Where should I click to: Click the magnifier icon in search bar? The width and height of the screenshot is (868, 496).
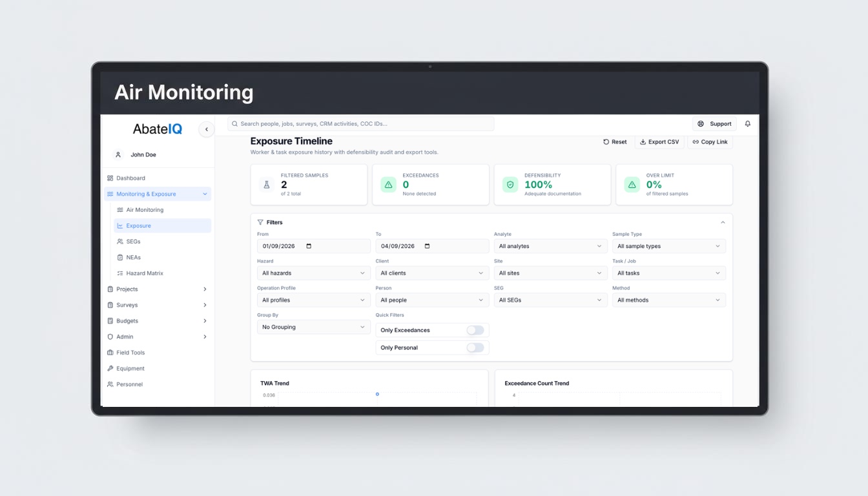tap(235, 124)
